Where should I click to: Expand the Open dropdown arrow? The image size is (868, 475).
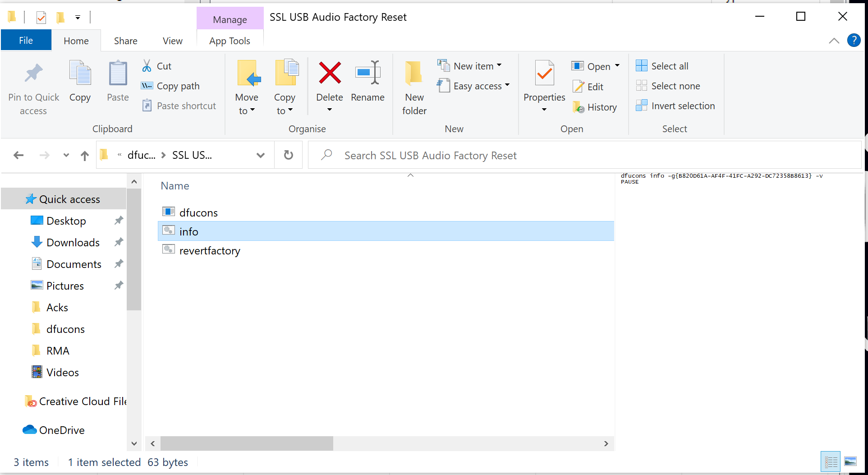(617, 66)
